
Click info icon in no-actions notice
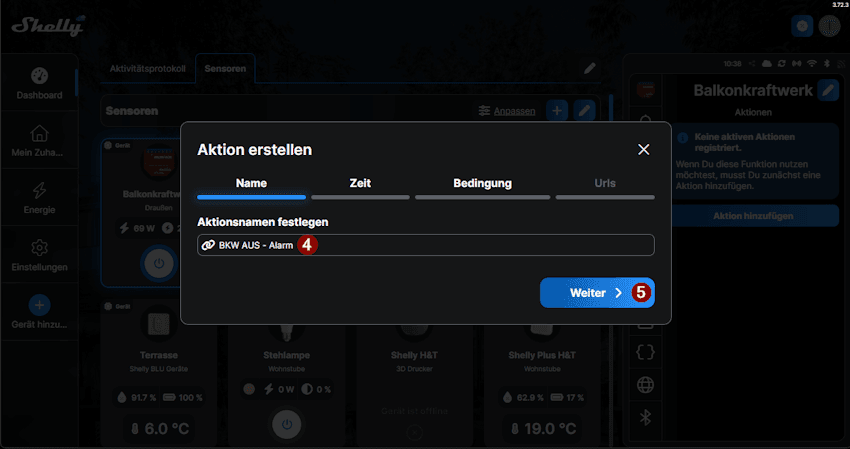pos(683,138)
